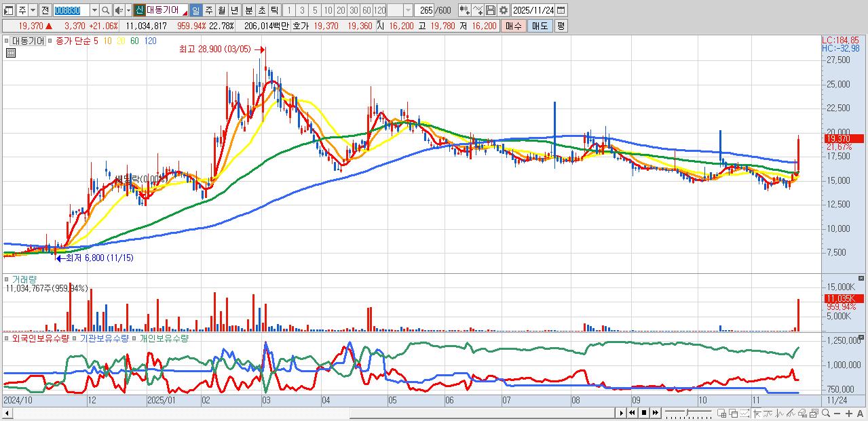The width and height of the screenshot is (868, 421).
Task: Click the 전 button in the toolbar
Action: (x=45, y=11)
